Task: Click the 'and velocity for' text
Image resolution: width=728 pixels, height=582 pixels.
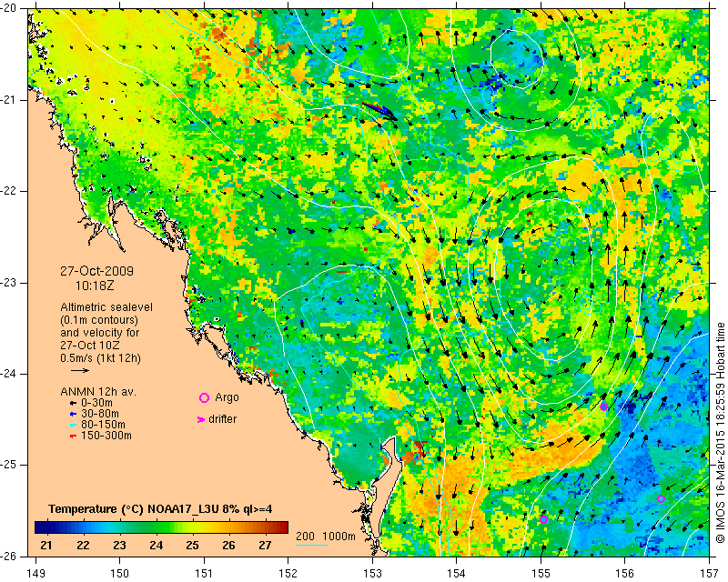Action: tap(99, 333)
